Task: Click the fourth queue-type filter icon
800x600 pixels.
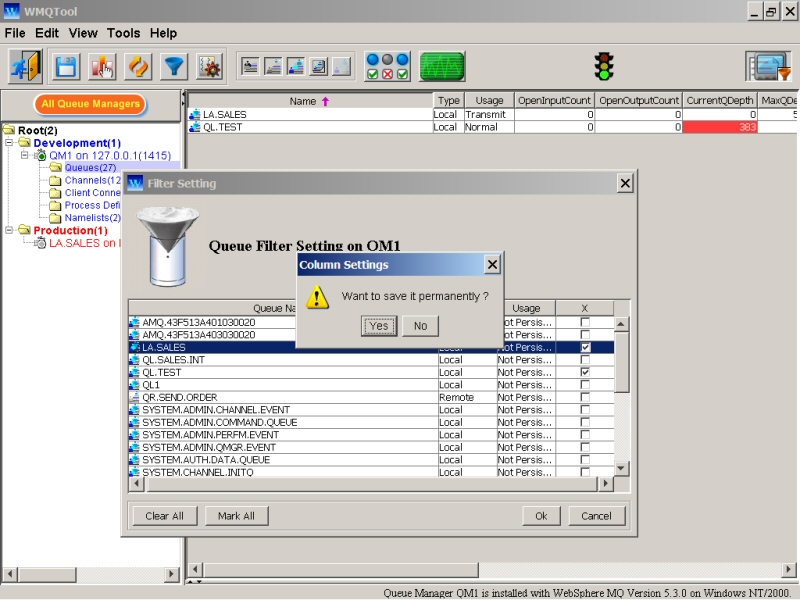Action: [319, 67]
